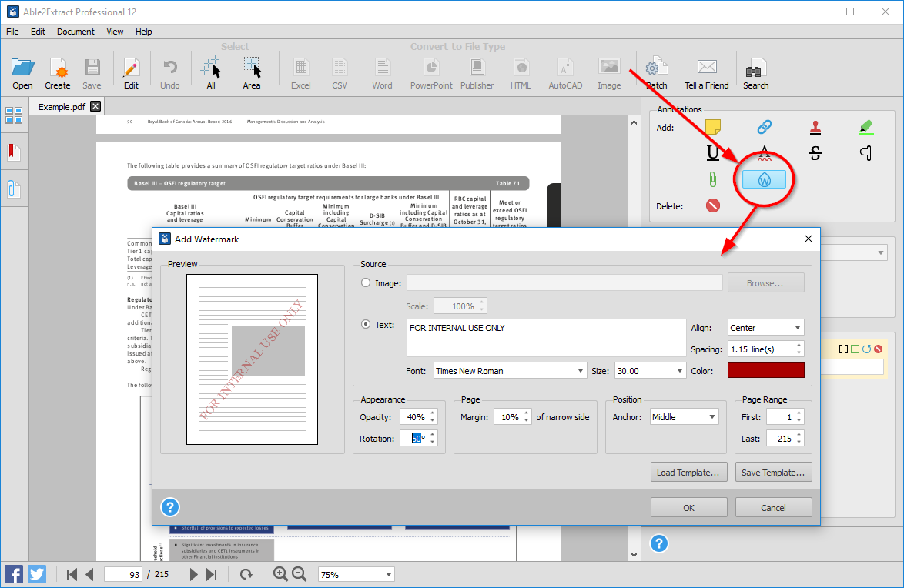The image size is (904, 588).
Task: Select the AutoCAD conversion icon
Action: [564, 69]
